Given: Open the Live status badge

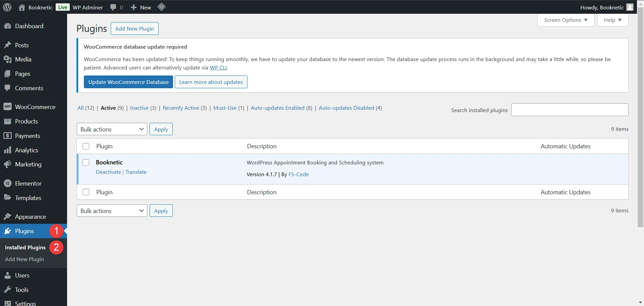Looking at the screenshot, I should pyautogui.click(x=62, y=7).
